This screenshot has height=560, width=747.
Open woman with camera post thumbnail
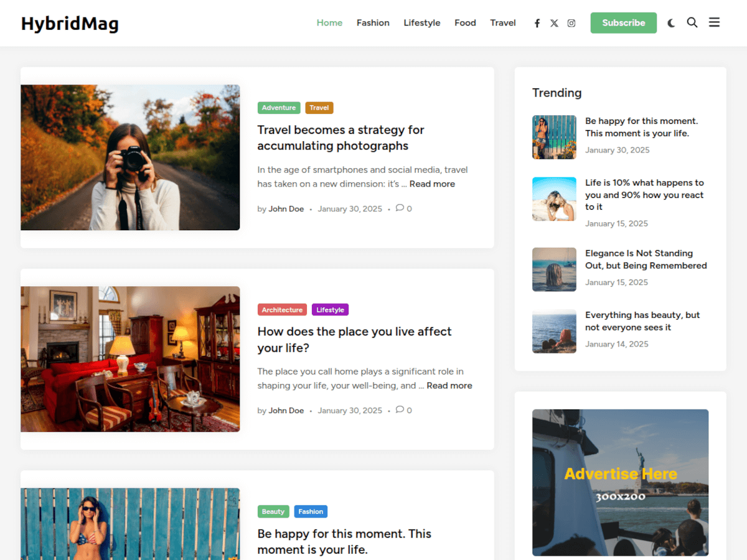click(x=130, y=157)
